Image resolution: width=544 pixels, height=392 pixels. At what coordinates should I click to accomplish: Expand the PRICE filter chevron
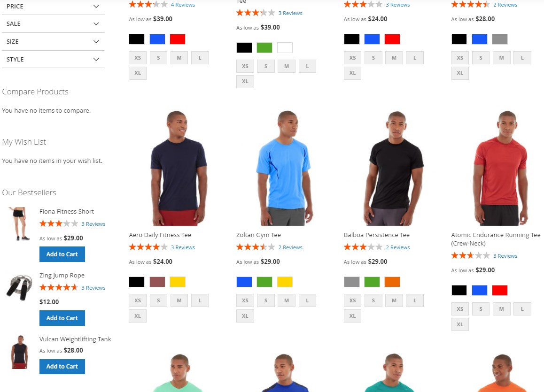pyautogui.click(x=96, y=6)
